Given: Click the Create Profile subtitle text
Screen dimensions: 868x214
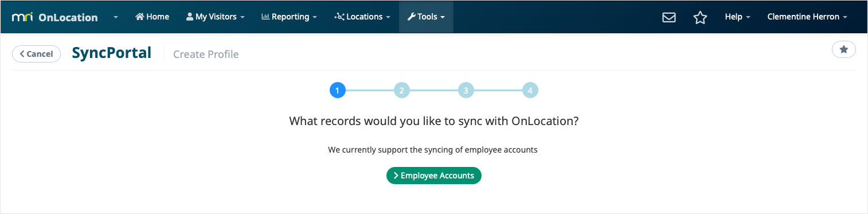Looking at the screenshot, I should pyautogui.click(x=206, y=55).
